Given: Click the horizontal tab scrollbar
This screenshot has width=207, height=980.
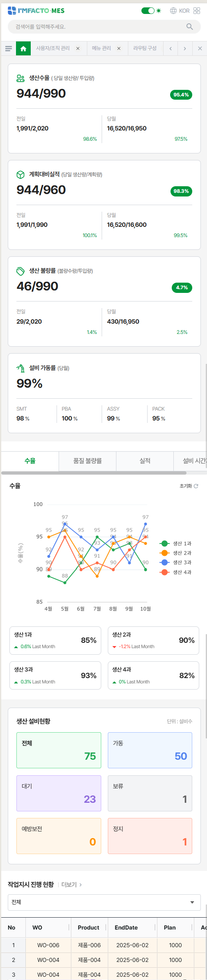Looking at the screenshot, I should pyautogui.click(x=88, y=473).
